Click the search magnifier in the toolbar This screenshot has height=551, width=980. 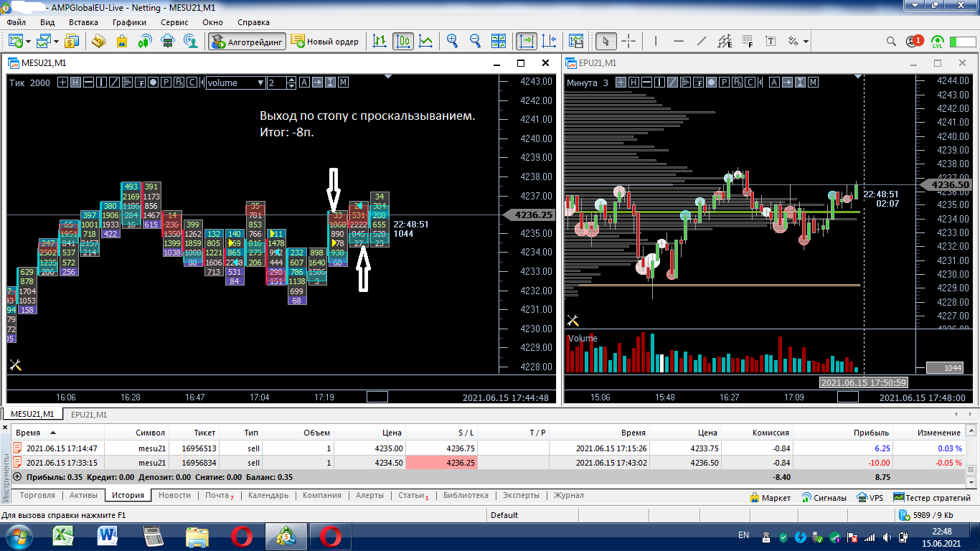(x=891, y=42)
